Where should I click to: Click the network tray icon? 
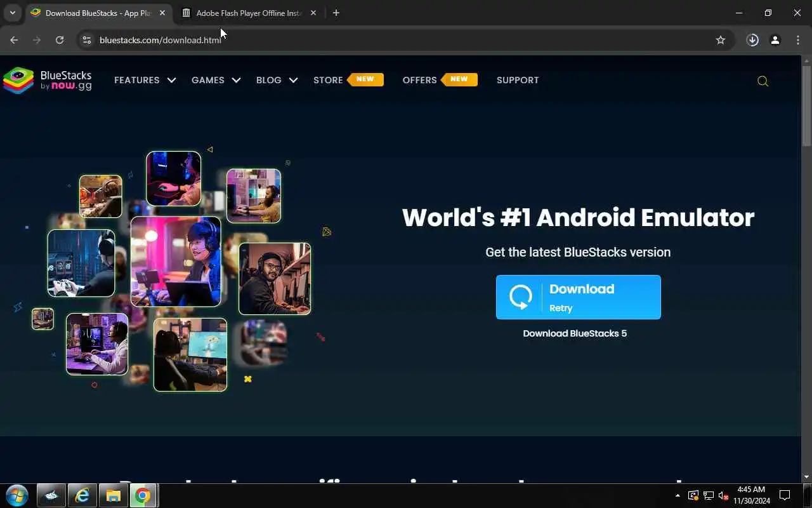pyautogui.click(x=708, y=495)
